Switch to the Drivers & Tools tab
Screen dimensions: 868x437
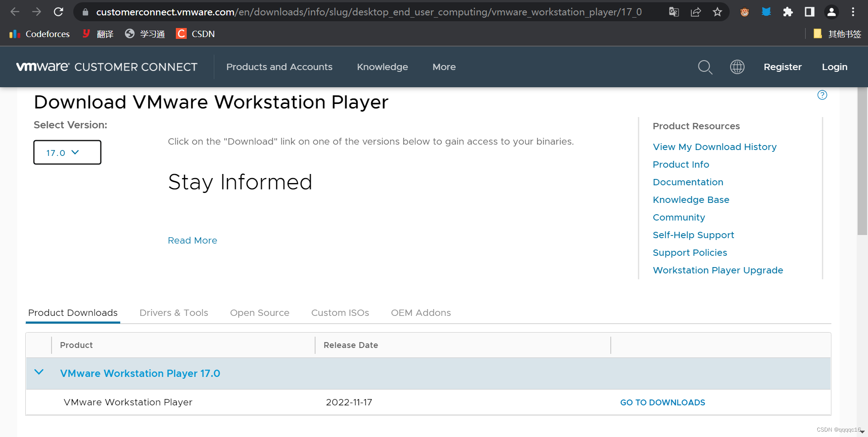click(x=174, y=312)
